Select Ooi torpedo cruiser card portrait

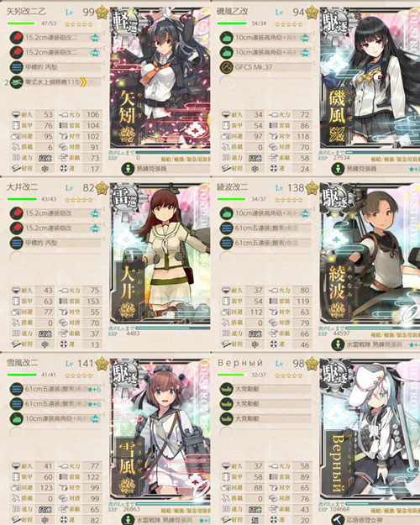click(160, 254)
